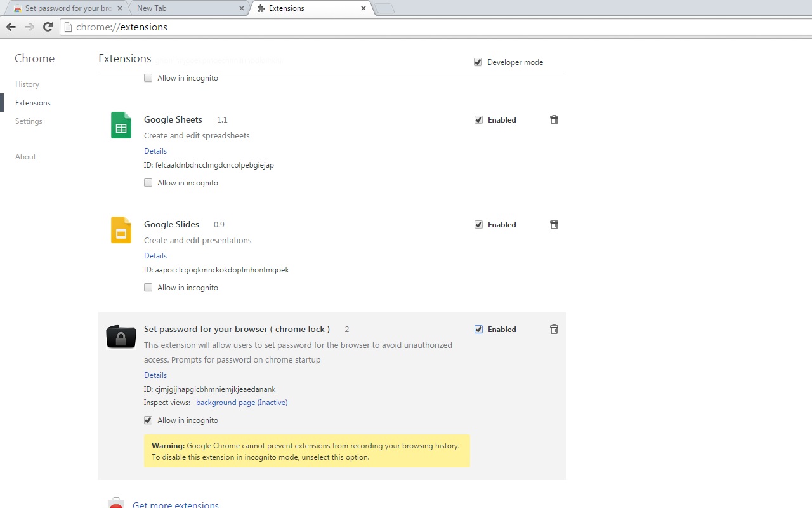Image resolution: width=812 pixels, height=508 pixels.
Task: Click the Google Slides extension icon
Action: coord(121,230)
